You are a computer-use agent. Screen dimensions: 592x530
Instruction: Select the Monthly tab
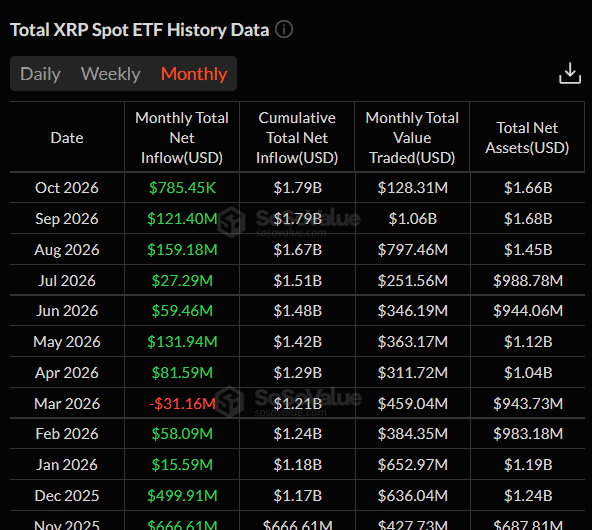pos(194,74)
